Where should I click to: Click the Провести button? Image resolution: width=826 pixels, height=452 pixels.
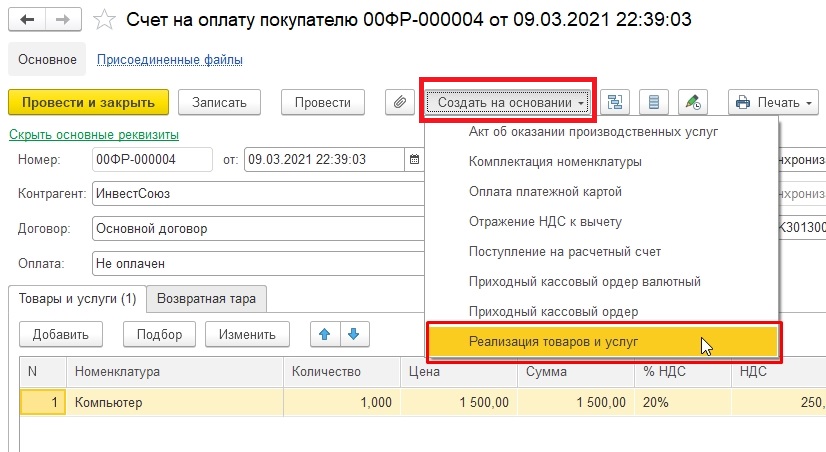tap(322, 102)
